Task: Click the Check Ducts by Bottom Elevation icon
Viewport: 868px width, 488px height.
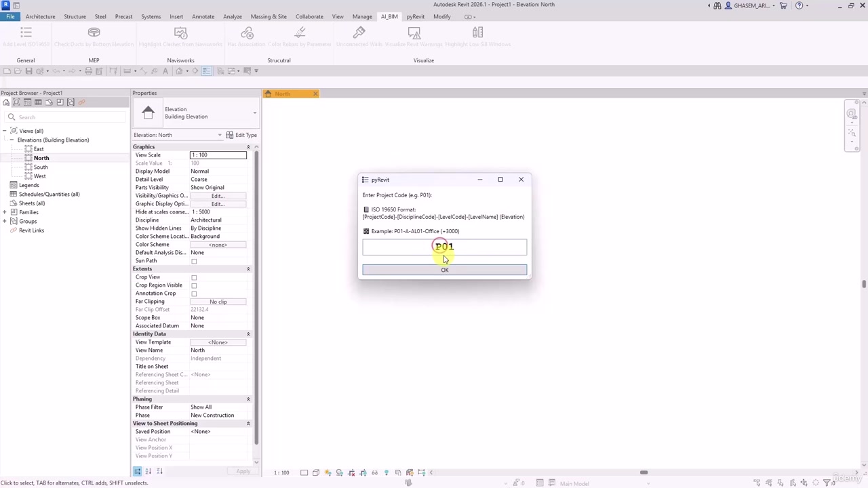Action: 94,33
